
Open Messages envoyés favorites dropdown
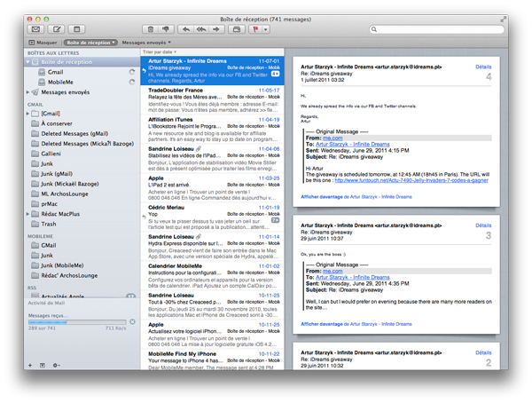pyautogui.click(x=146, y=43)
